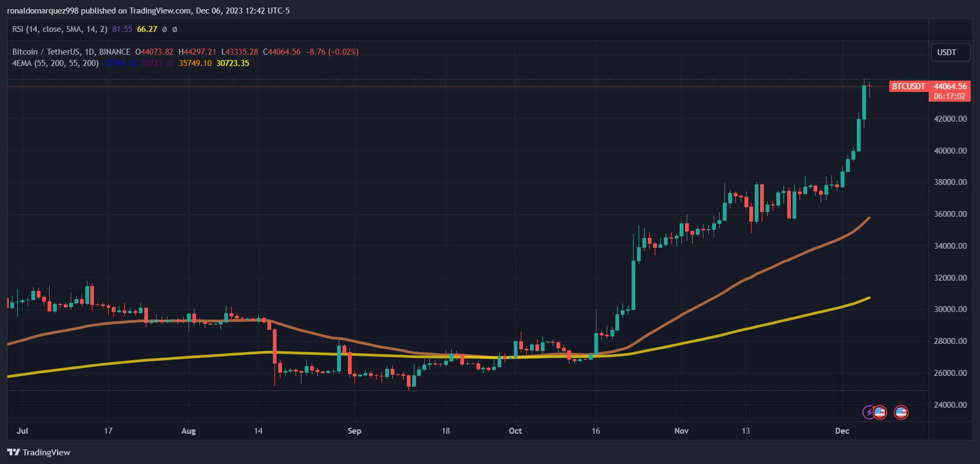Click the 28000.00 price axis label
Image resolution: width=980 pixels, height=464 pixels.
coord(950,341)
